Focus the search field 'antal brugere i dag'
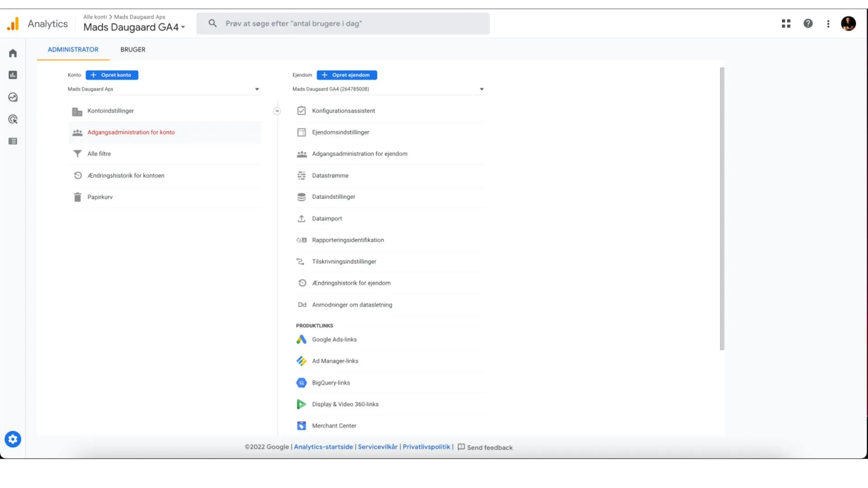Screen dimensions: 868x488 (x=343, y=23)
